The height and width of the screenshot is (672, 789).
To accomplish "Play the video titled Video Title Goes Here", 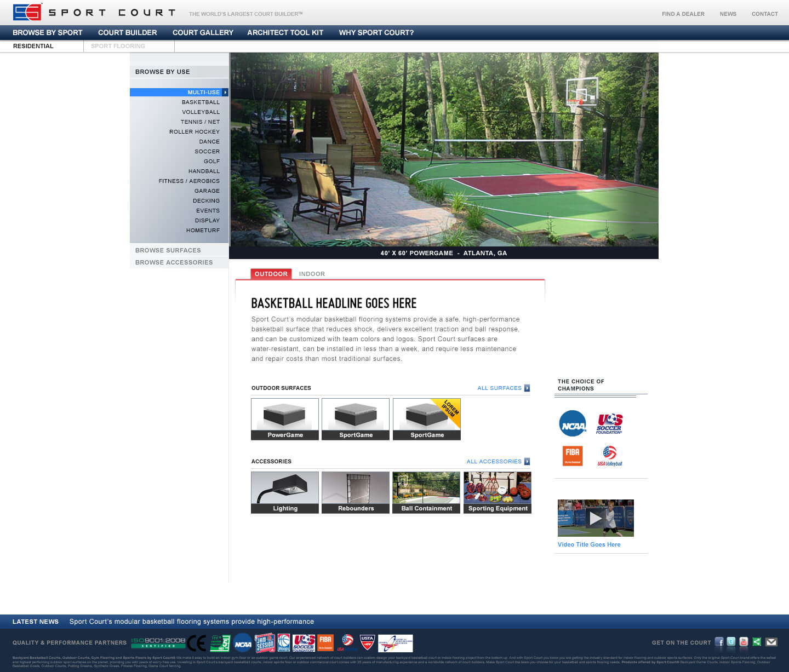I will tap(596, 518).
